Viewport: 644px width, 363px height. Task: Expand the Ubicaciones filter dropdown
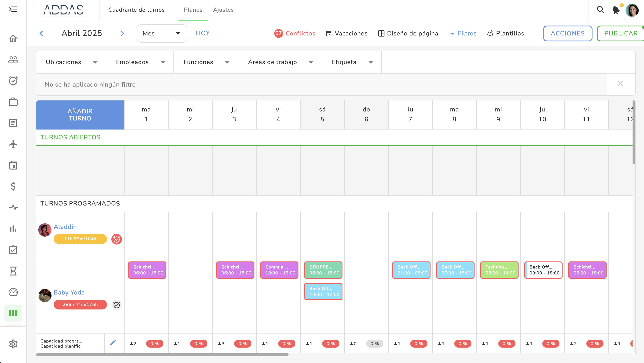[71, 62]
